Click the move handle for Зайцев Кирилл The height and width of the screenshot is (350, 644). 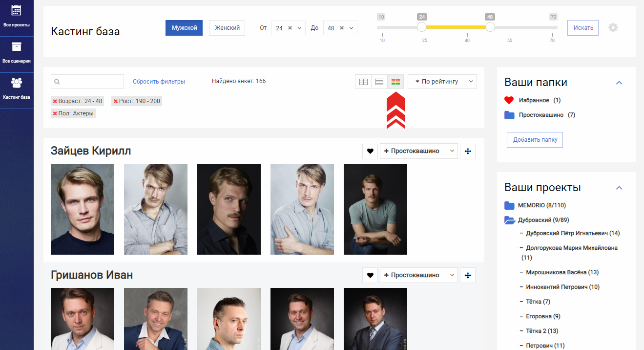pos(468,152)
